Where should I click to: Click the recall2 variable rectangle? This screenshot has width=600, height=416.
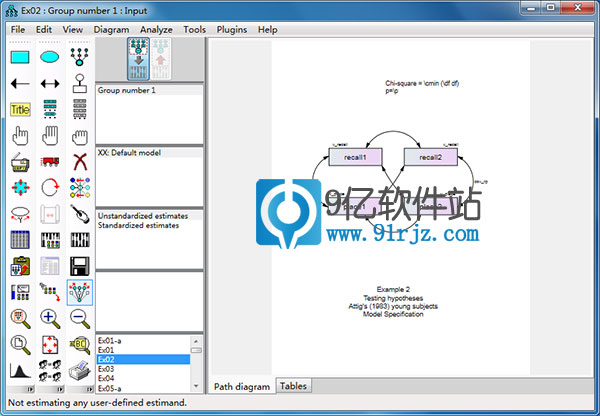click(x=430, y=157)
